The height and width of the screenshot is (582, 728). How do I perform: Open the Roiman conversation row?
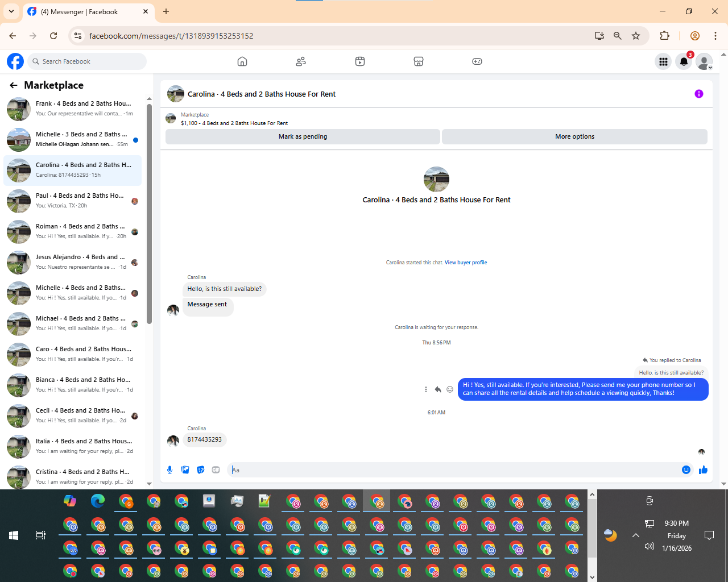[72, 231]
